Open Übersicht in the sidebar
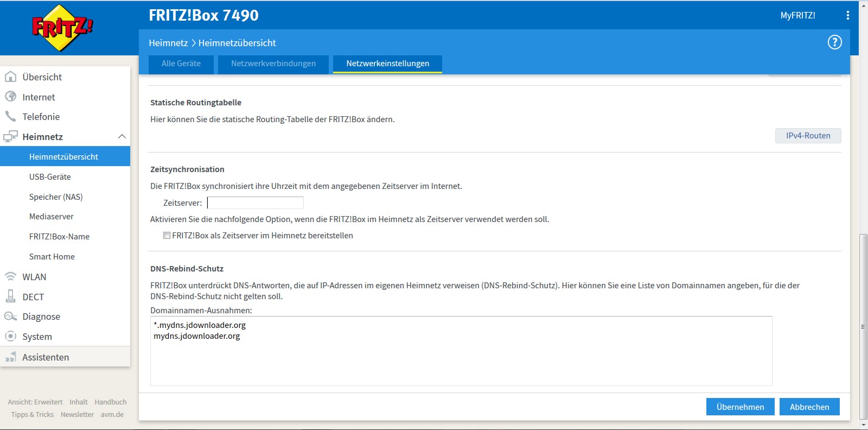The width and height of the screenshot is (868, 430). [x=42, y=77]
